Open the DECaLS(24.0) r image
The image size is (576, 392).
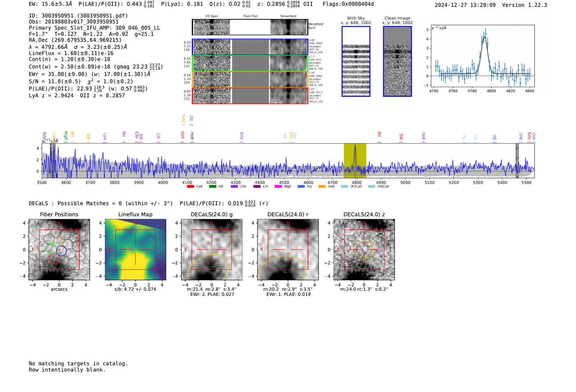tap(288, 250)
